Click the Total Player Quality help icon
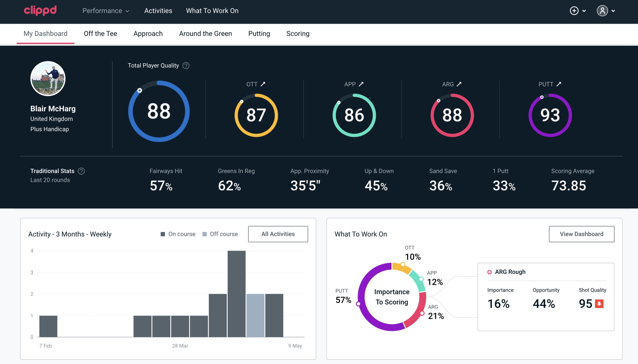Image resolution: width=638 pixels, height=364 pixels. point(185,65)
